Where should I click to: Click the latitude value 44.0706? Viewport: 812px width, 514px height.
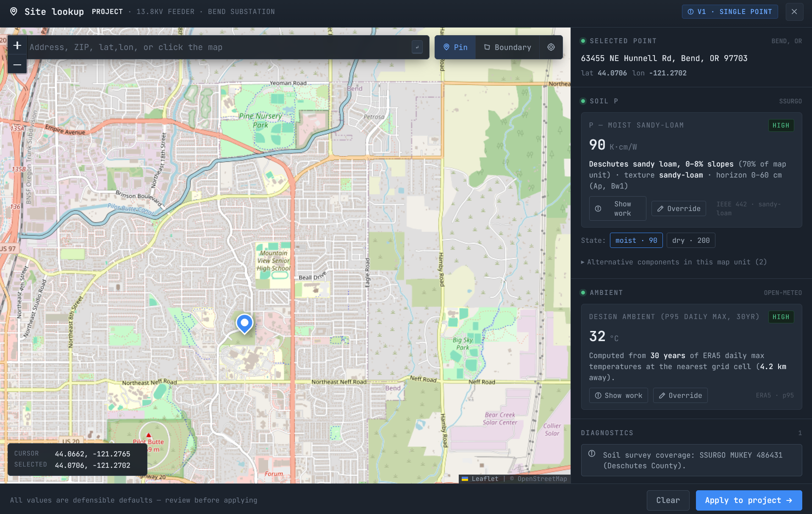pyautogui.click(x=612, y=73)
